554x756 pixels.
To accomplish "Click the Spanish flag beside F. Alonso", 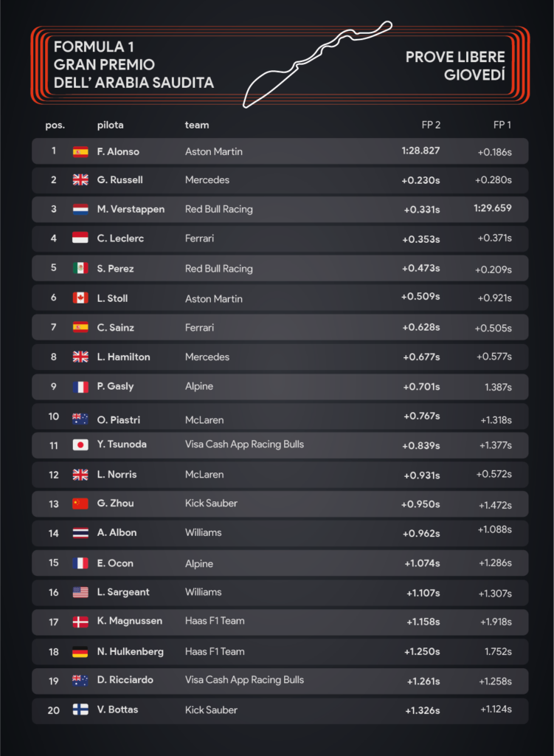I will (80, 151).
